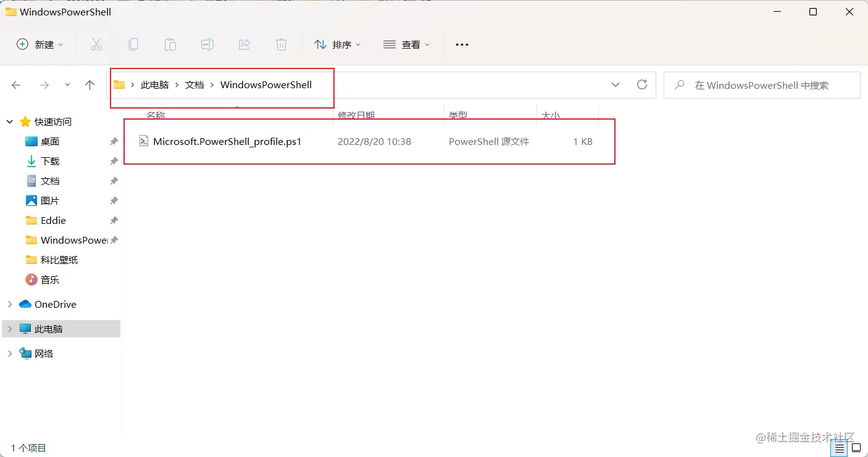Click the Cut scissors icon
868x457 pixels.
(96, 44)
